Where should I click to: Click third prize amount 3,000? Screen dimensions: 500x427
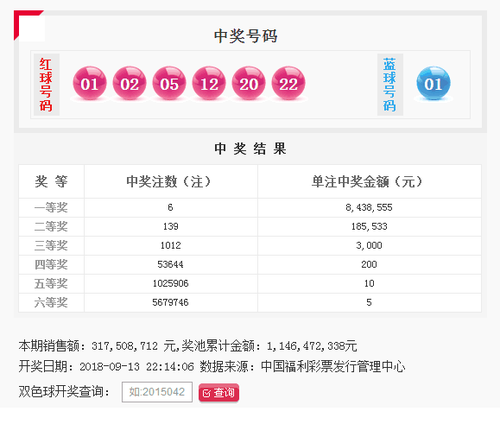pyautogui.click(x=369, y=246)
